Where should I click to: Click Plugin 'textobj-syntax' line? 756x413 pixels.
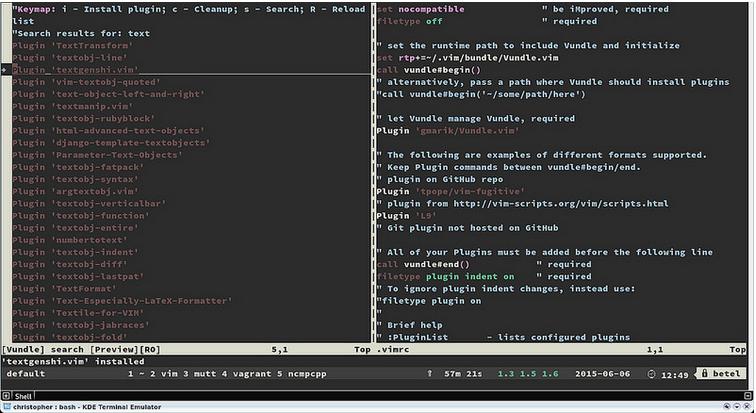pos(75,179)
